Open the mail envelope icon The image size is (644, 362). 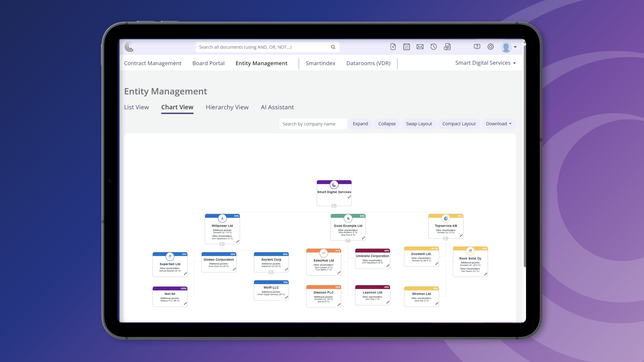[x=420, y=47]
